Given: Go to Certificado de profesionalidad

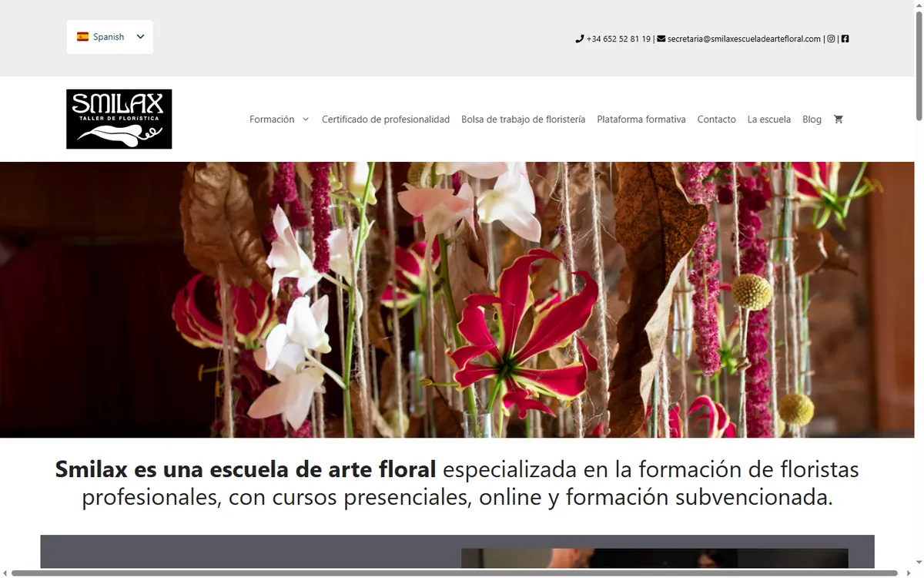Looking at the screenshot, I should coord(386,119).
